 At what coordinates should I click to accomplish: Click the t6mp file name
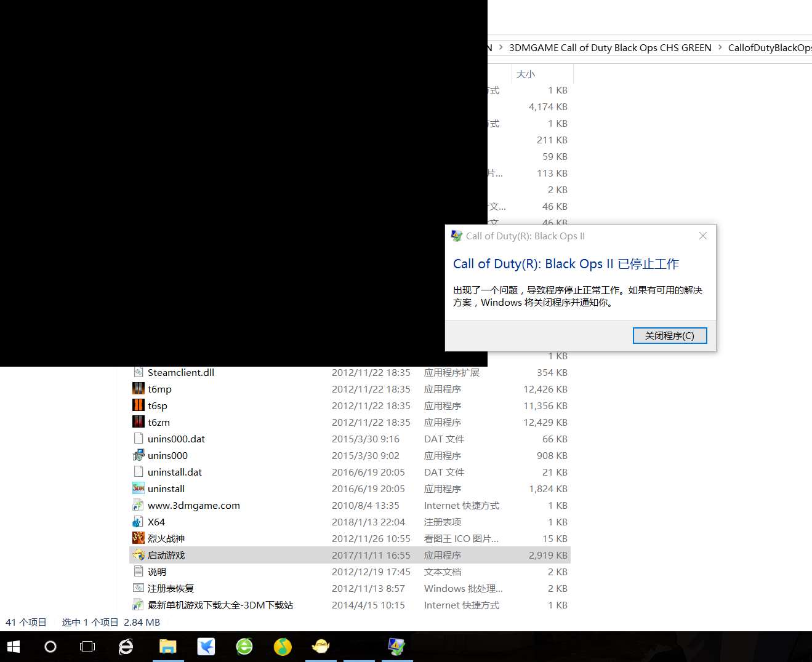click(x=159, y=389)
